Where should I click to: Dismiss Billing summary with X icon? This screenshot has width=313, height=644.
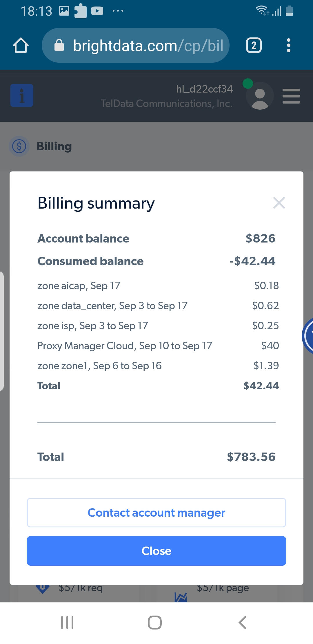coord(279,203)
